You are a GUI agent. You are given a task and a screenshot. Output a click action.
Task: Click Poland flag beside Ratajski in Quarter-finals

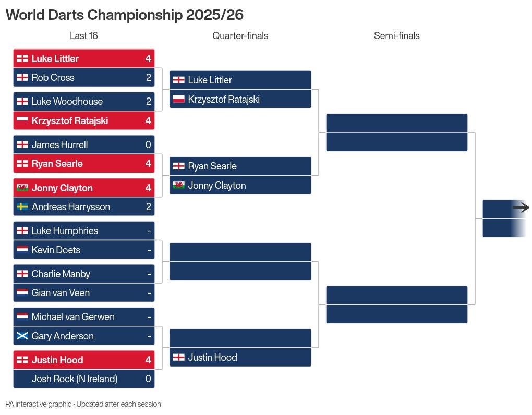[179, 99]
